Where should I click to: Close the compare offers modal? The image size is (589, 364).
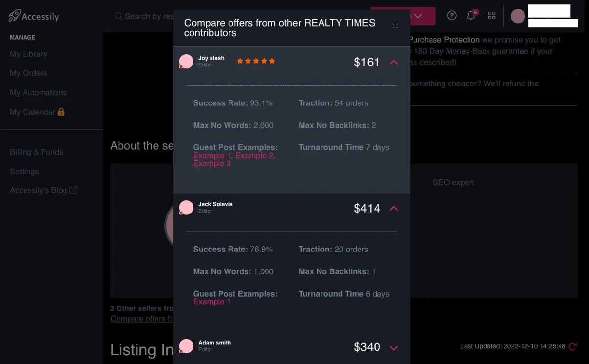tap(395, 26)
